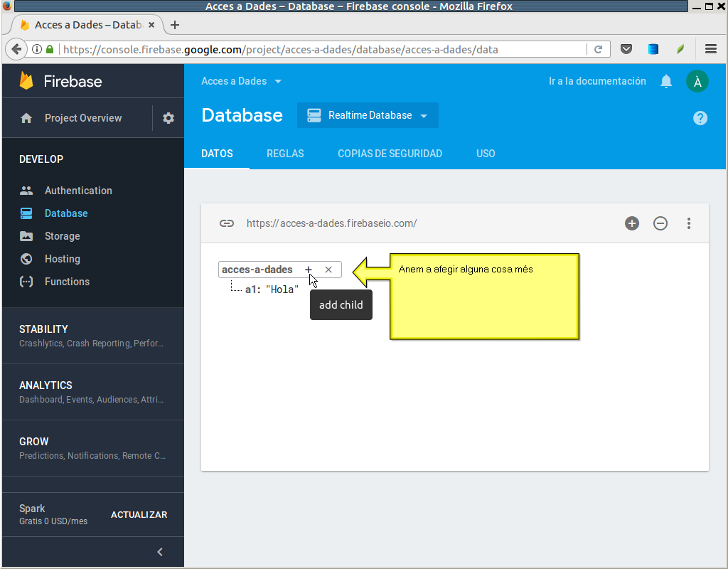Open the USO tab
The height and width of the screenshot is (569, 728).
[486, 154]
